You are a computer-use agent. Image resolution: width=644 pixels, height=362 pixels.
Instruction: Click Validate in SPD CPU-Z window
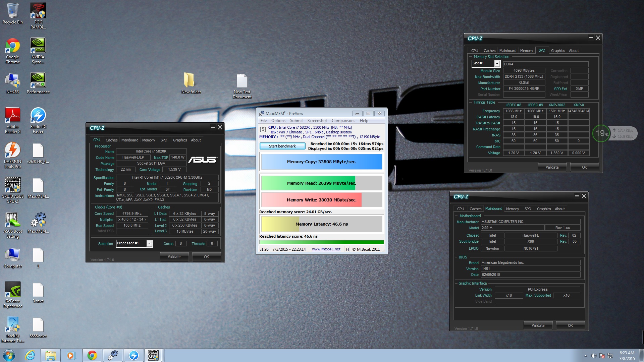click(552, 167)
